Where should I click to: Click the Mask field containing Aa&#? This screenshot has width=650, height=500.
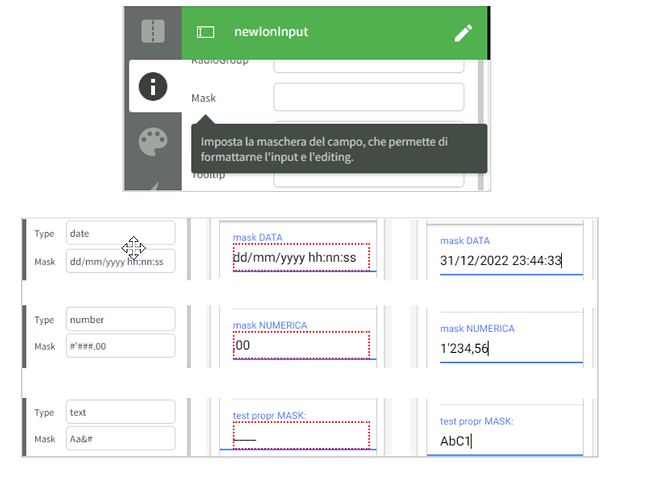coord(120,438)
